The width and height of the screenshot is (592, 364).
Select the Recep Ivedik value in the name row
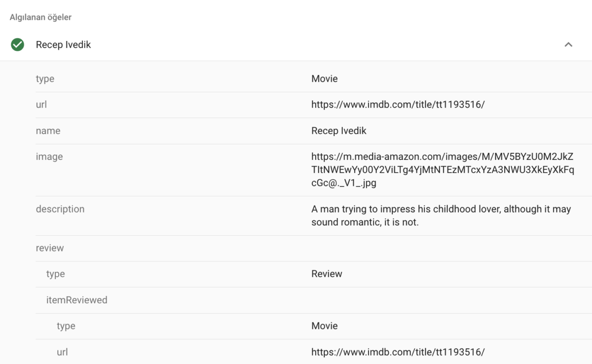(338, 131)
